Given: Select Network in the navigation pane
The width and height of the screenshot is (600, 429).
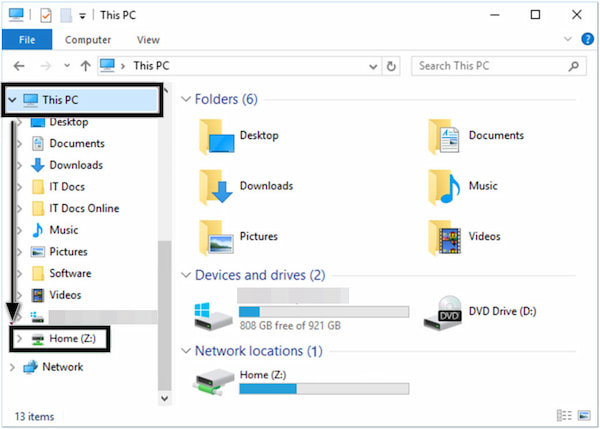Looking at the screenshot, I should coord(63,367).
